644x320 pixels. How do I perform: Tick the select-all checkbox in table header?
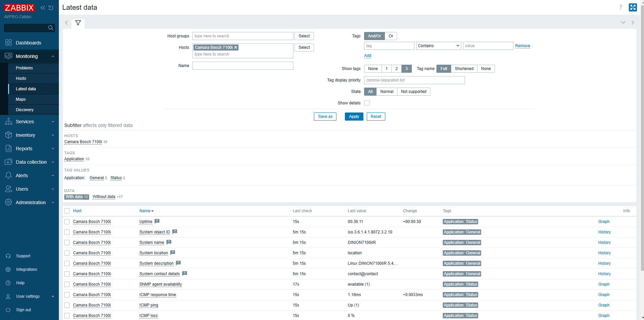click(x=67, y=211)
